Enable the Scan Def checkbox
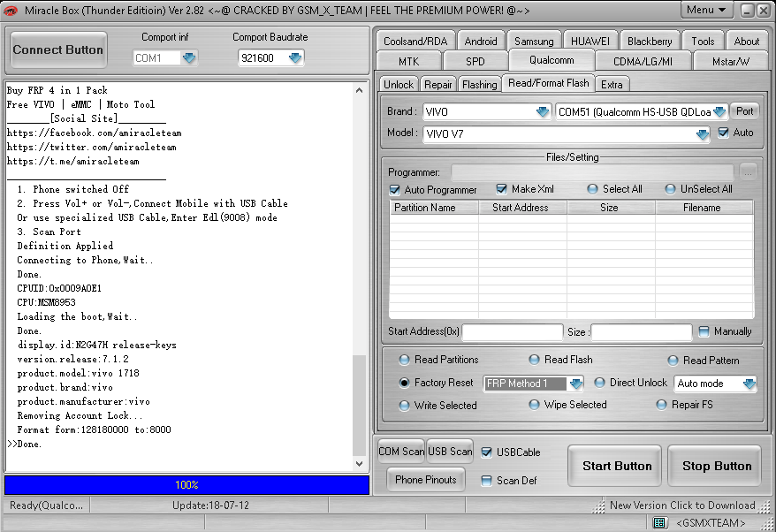The image size is (776, 532). [x=486, y=481]
